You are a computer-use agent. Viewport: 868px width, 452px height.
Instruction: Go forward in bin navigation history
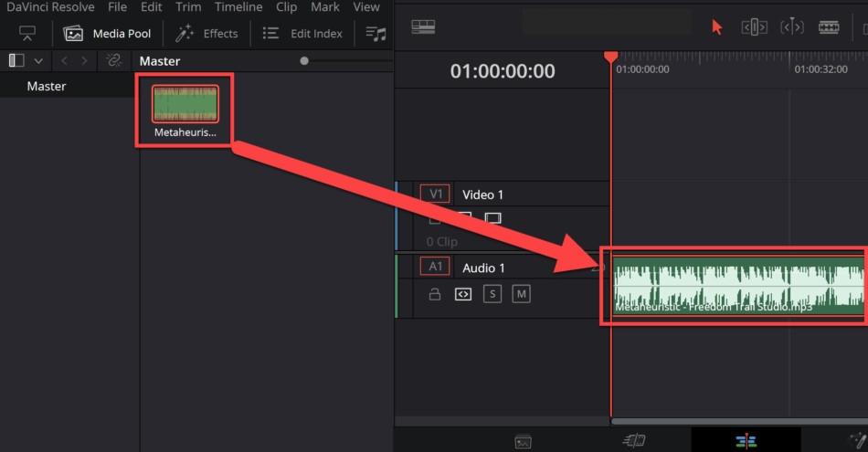click(84, 61)
